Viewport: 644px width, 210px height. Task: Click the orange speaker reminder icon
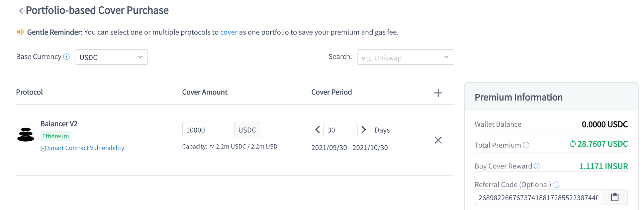[20, 32]
